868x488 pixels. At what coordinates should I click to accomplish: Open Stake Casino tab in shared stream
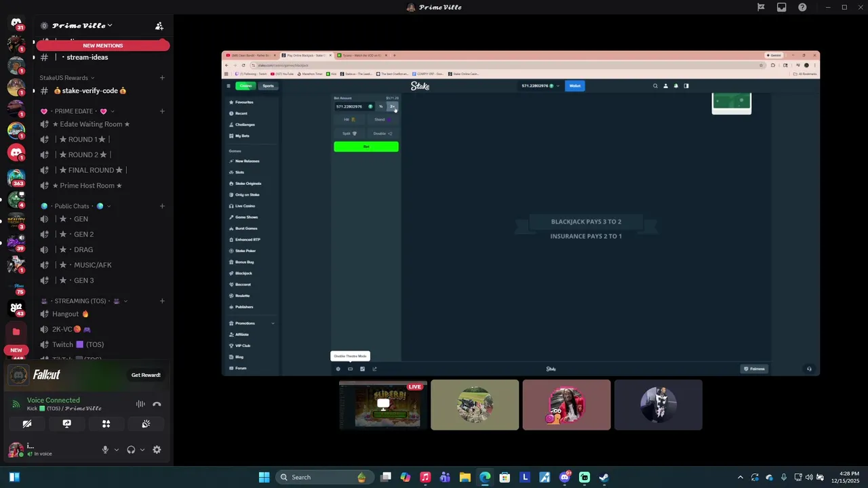pos(245,86)
